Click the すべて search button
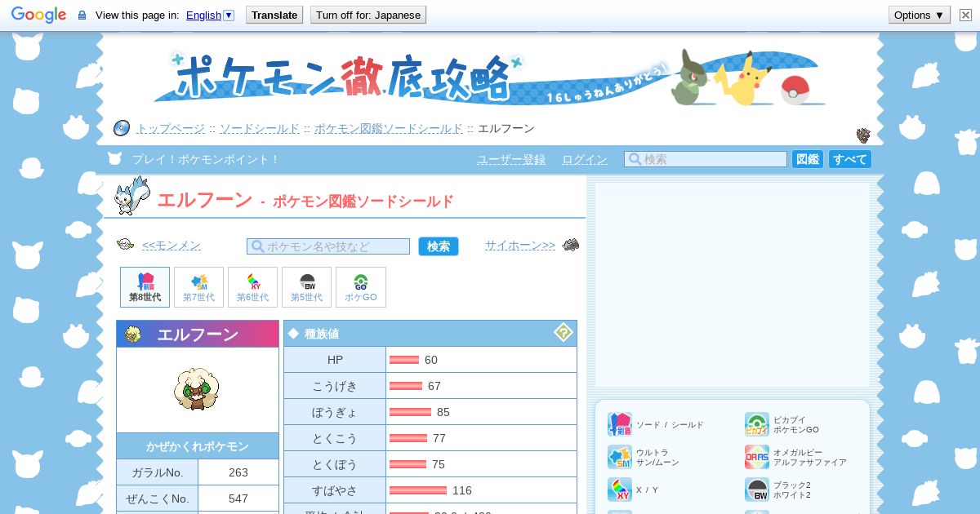Viewport: 980px width, 514px height. coord(850,159)
